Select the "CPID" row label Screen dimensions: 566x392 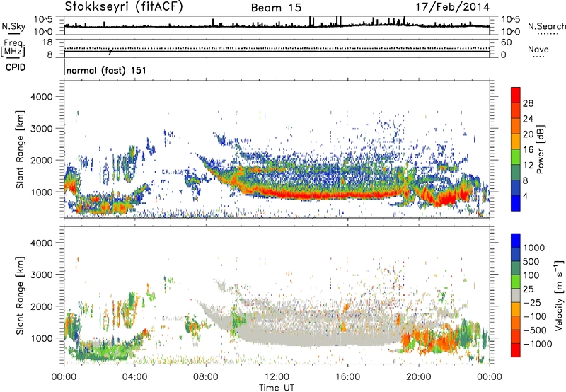(16, 67)
